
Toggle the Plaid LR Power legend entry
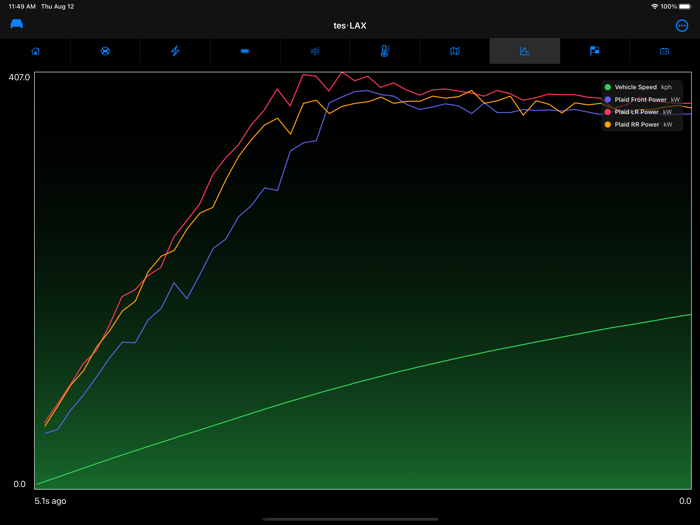pyautogui.click(x=638, y=112)
